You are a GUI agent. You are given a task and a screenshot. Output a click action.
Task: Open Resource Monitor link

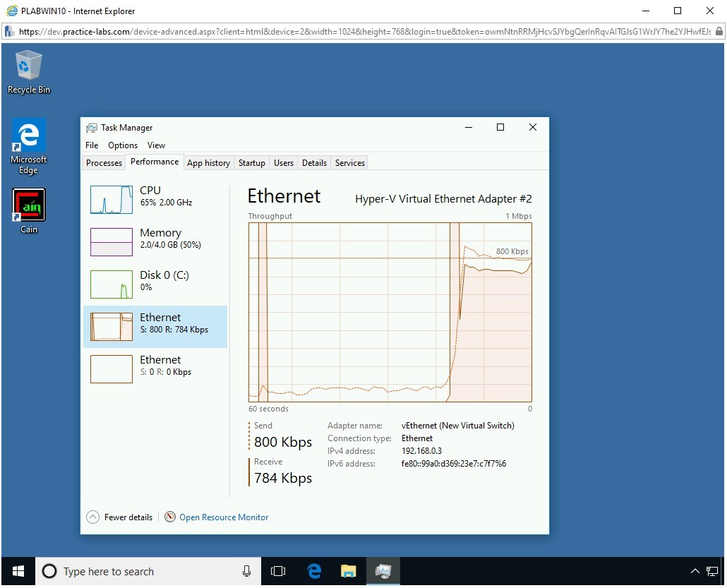223,517
